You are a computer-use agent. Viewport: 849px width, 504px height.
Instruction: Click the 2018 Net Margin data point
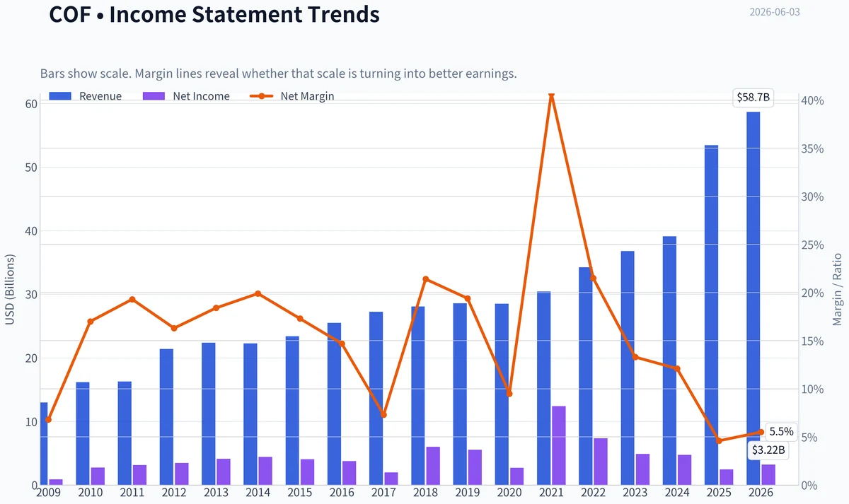pos(426,279)
